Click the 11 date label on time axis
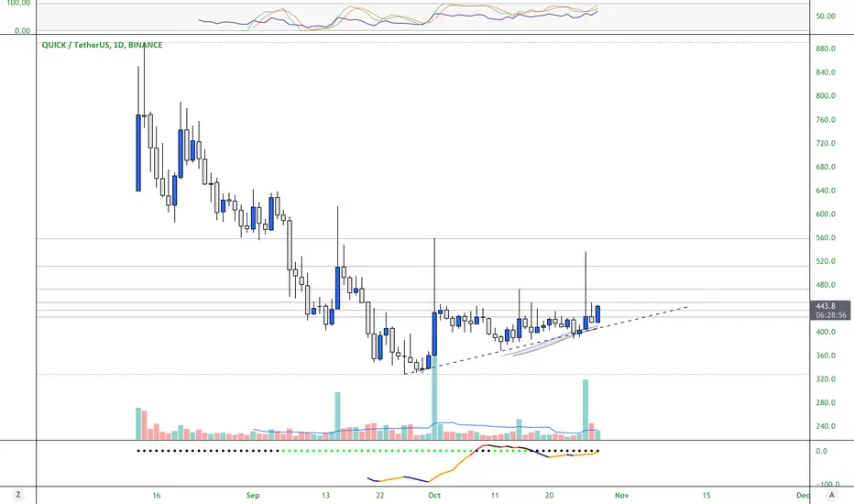The width and height of the screenshot is (854, 504). [x=495, y=495]
